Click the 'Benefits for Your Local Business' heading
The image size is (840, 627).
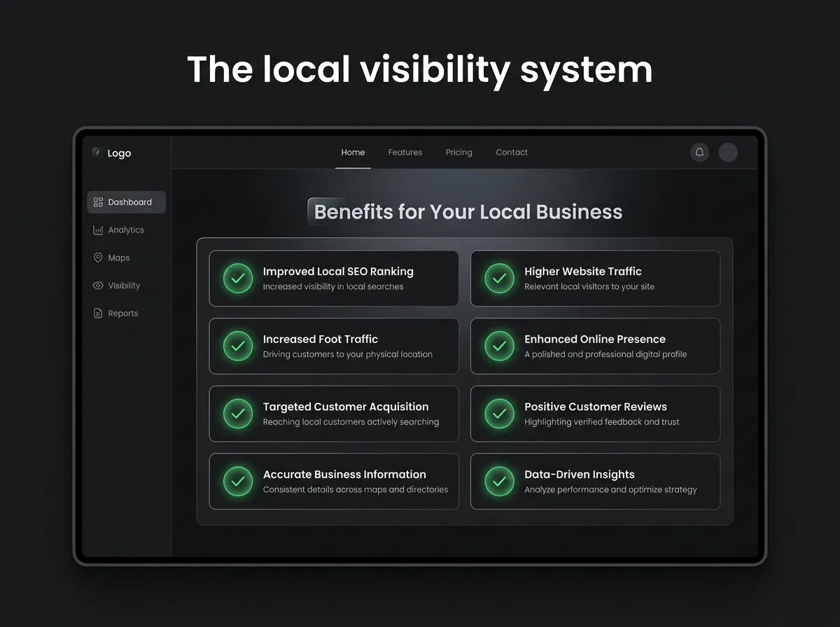click(x=468, y=212)
